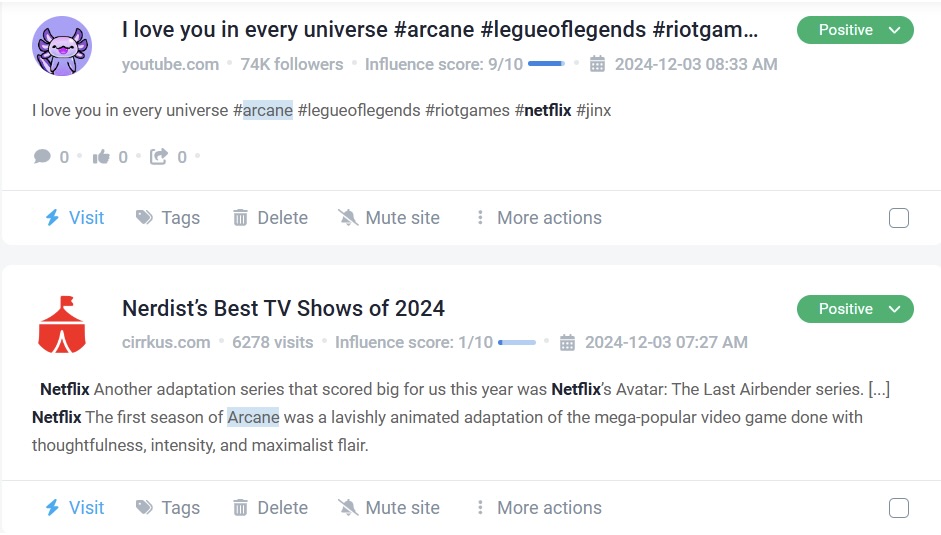Image resolution: width=941 pixels, height=535 pixels.
Task: Open the 'I love you in every universe' mention title
Action: coord(440,29)
